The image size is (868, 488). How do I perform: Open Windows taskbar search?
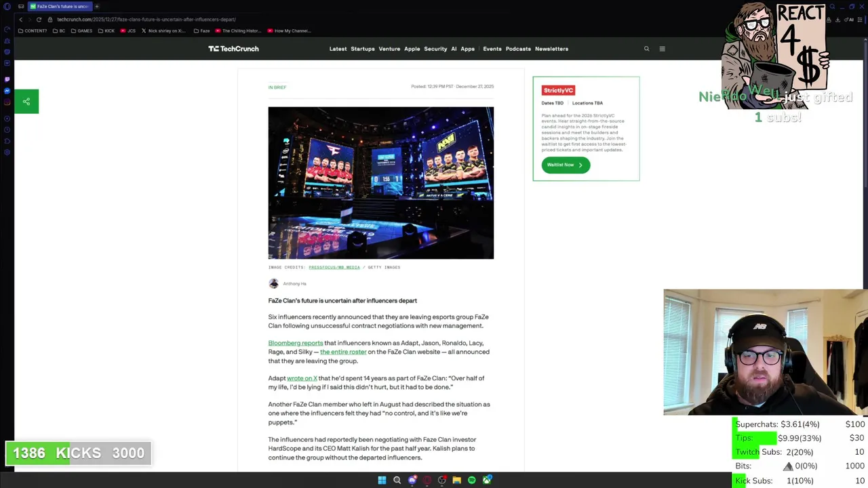tap(397, 480)
